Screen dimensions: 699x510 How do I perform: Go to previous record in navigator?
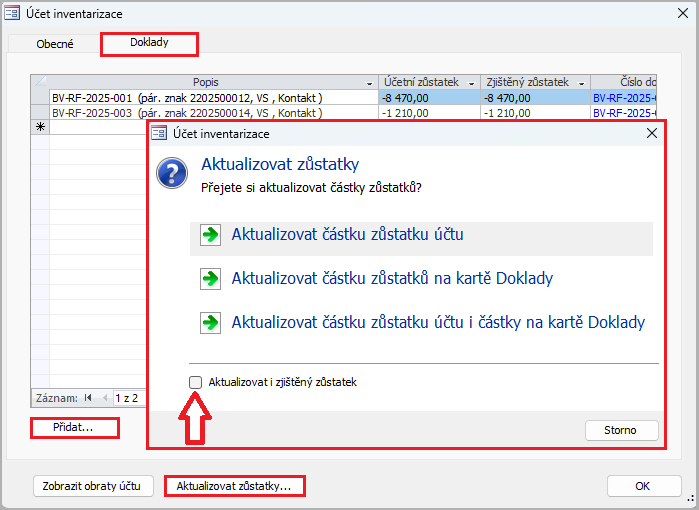[x=103, y=398]
